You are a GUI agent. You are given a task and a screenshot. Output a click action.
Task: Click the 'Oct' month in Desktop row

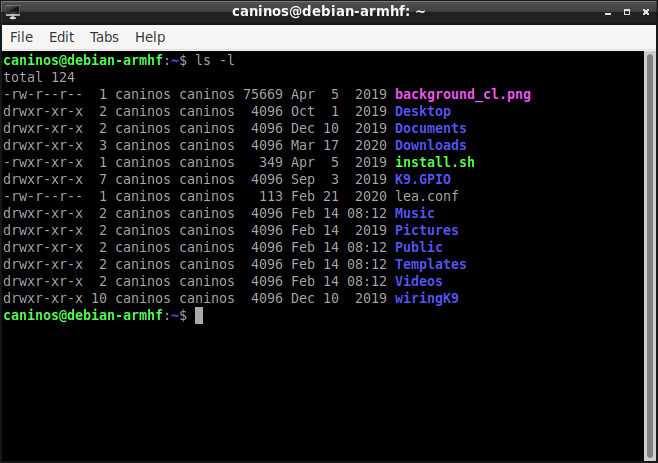click(x=303, y=111)
